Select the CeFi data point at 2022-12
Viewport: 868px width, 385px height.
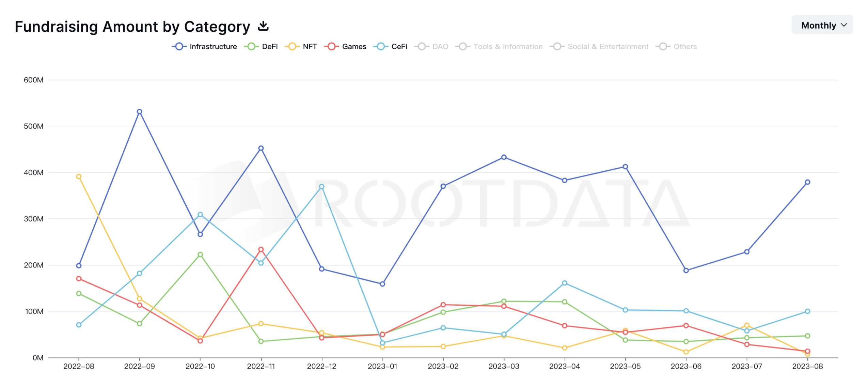321,187
